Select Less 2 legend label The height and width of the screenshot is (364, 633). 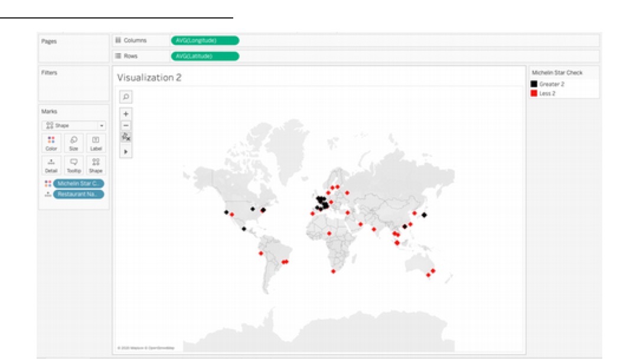pos(547,93)
